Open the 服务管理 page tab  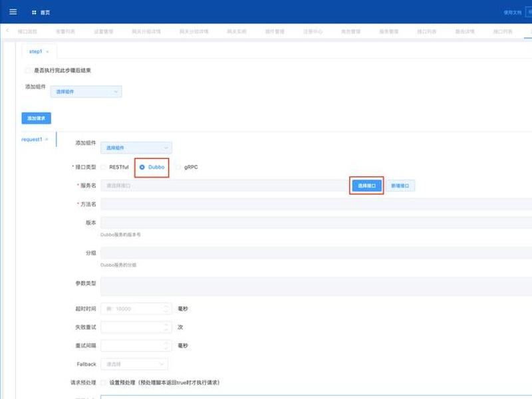click(388, 31)
